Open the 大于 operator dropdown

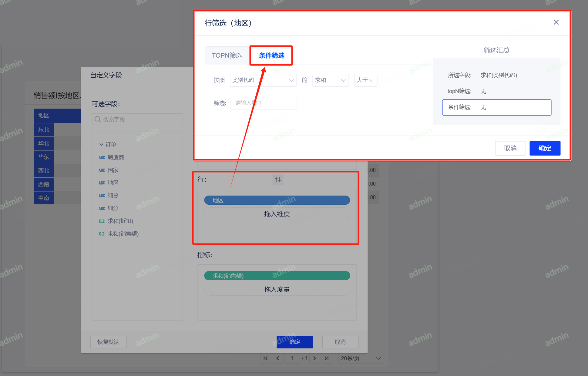[365, 80]
